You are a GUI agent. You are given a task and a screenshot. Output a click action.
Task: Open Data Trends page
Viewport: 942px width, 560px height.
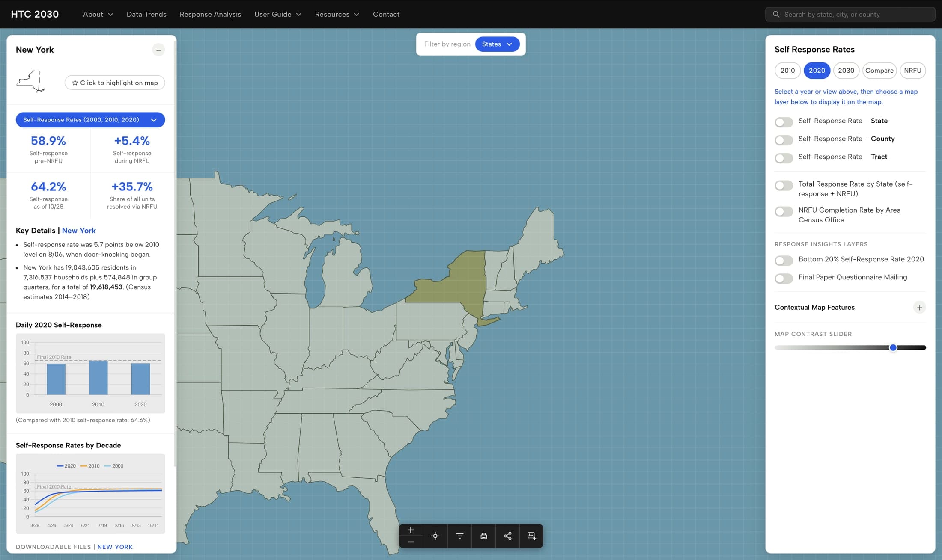pos(146,14)
